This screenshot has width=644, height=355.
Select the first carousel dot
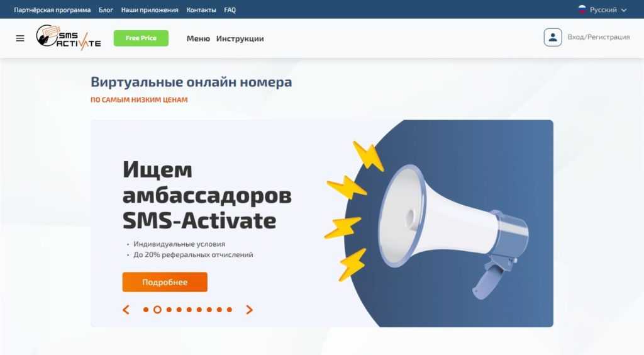coord(146,310)
